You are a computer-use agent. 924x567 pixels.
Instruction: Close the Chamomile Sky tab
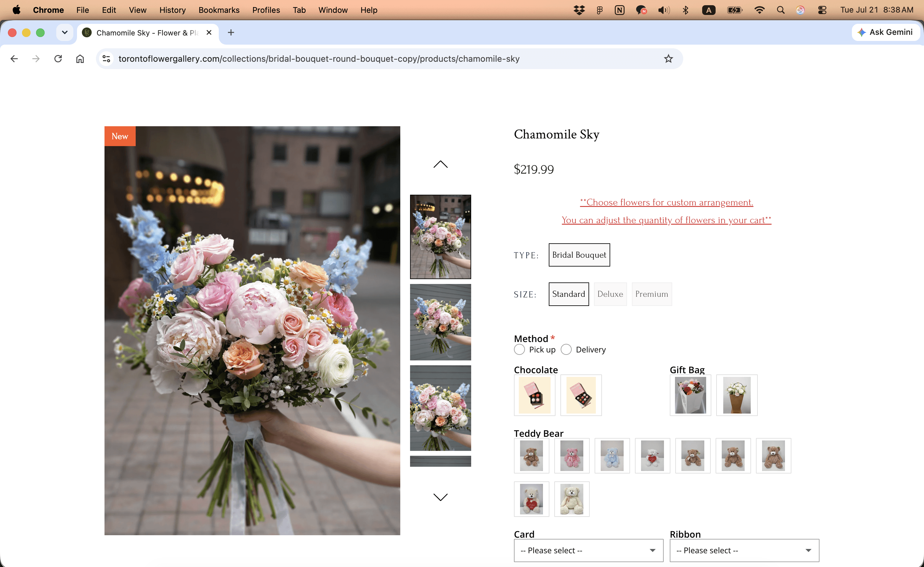coord(209,33)
